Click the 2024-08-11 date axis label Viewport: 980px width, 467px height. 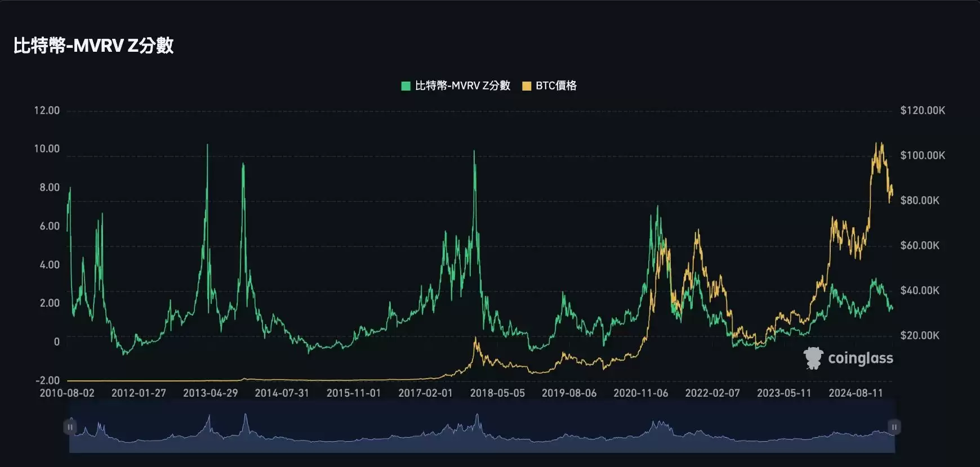coord(856,393)
